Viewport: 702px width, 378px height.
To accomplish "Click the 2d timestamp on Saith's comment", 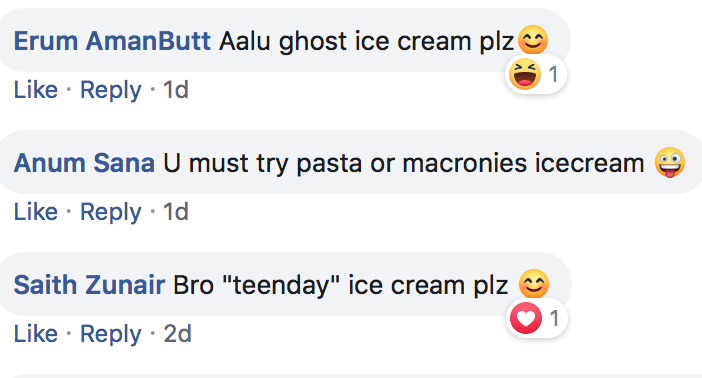I will (x=177, y=334).
